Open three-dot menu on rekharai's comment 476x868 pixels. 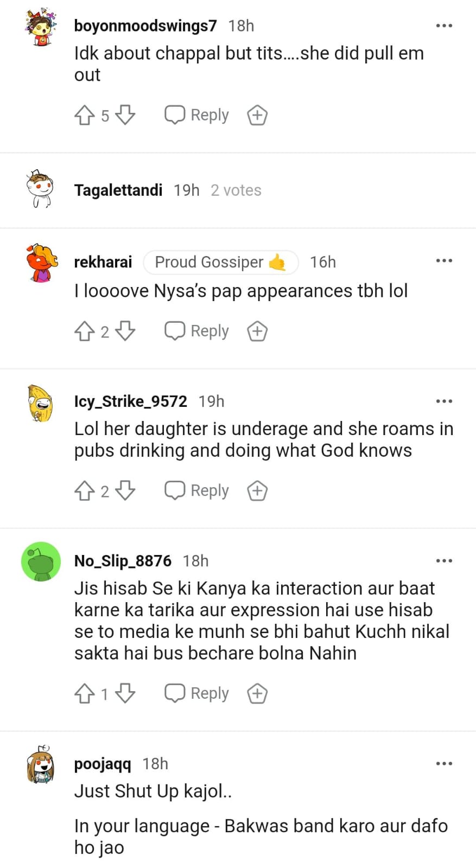pos(444,261)
